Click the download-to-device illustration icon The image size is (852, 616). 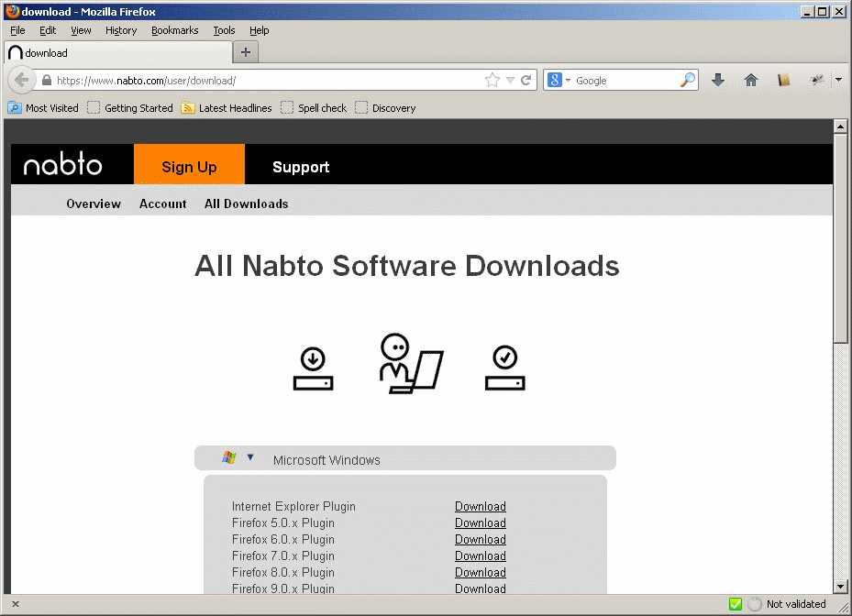pos(313,368)
